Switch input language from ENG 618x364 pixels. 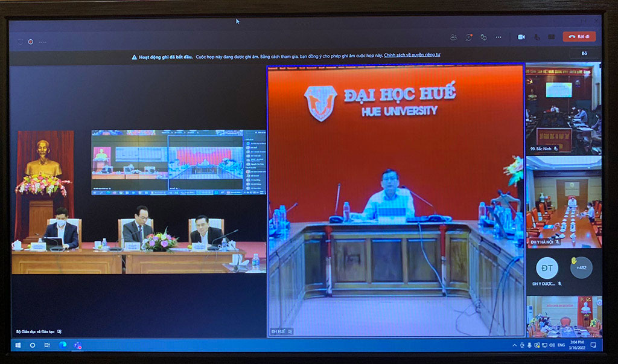click(561, 345)
